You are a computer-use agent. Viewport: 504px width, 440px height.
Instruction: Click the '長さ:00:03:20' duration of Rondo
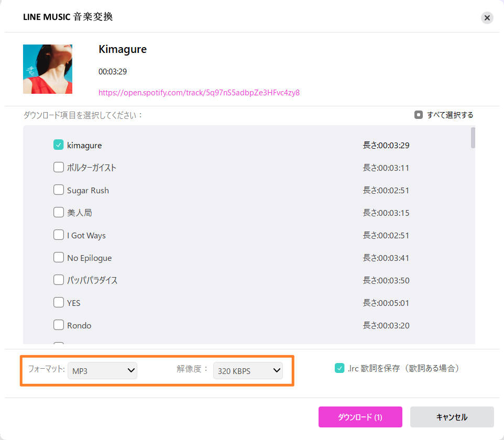(x=386, y=325)
